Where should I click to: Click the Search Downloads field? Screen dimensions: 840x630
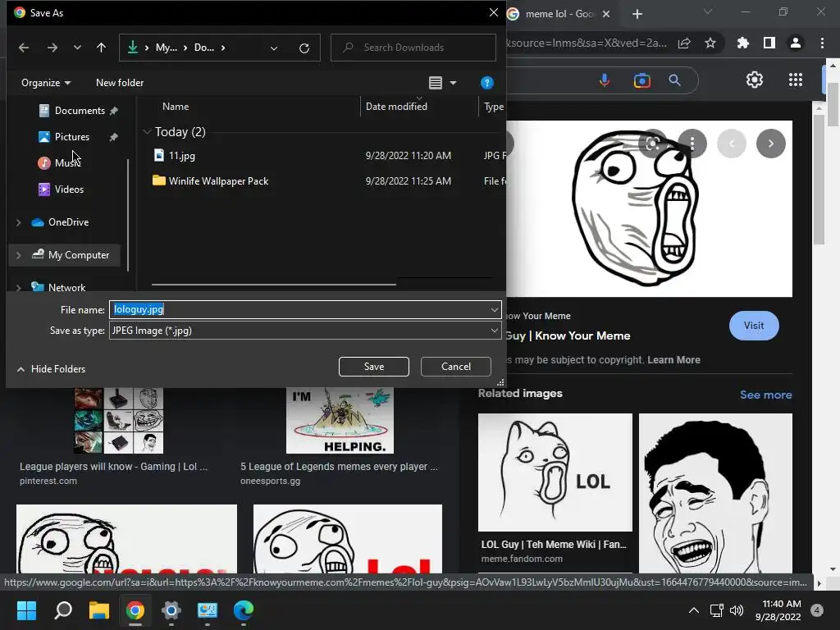(413, 48)
